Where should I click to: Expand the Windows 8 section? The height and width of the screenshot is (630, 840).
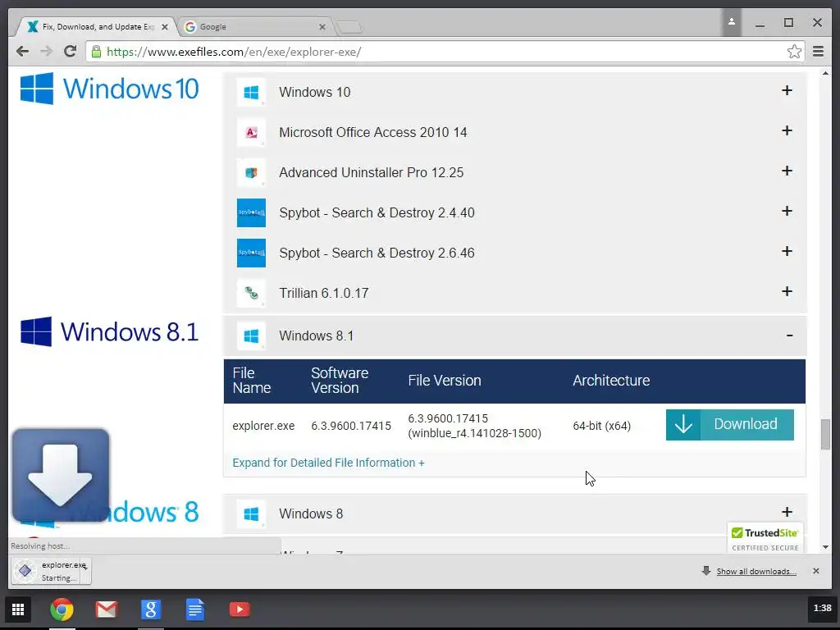tap(787, 512)
